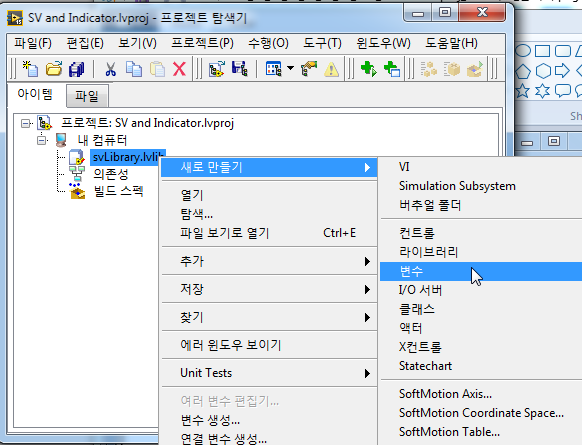The height and width of the screenshot is (445, 582).
Task: Expand the 찾기 context submenu
Action: [x=269, y=317]
